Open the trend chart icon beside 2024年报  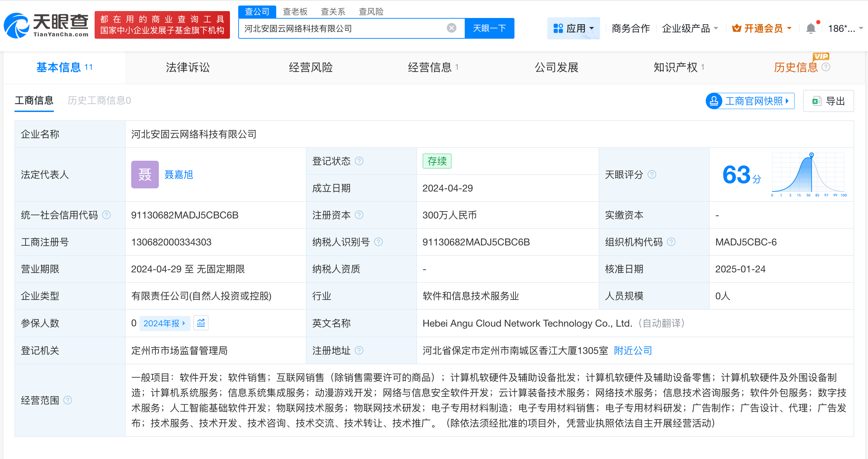click(x=201, y=323)
